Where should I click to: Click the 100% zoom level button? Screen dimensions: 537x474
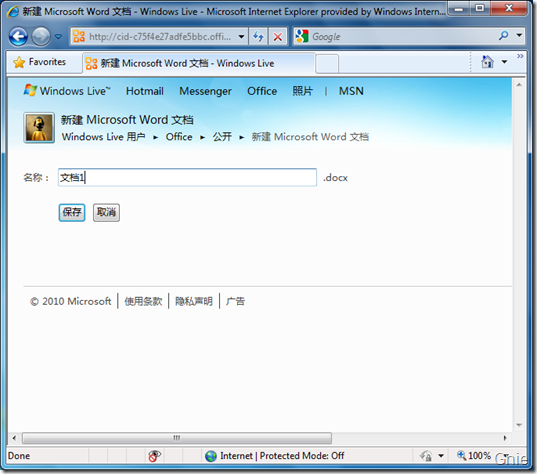point(475,456)
